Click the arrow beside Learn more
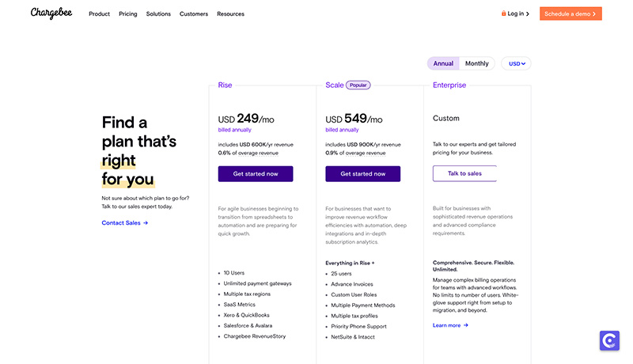This screenshot has height=364, width=633. point(466,325)
